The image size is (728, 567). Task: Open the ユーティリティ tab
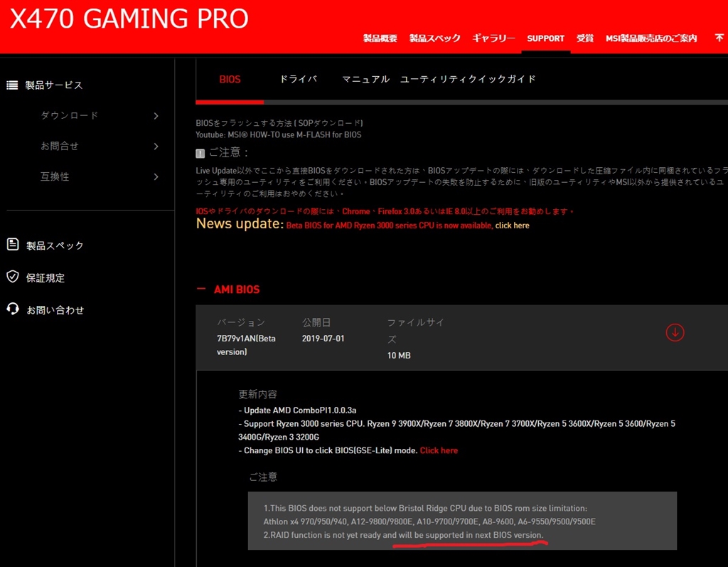tap(434, 79)
